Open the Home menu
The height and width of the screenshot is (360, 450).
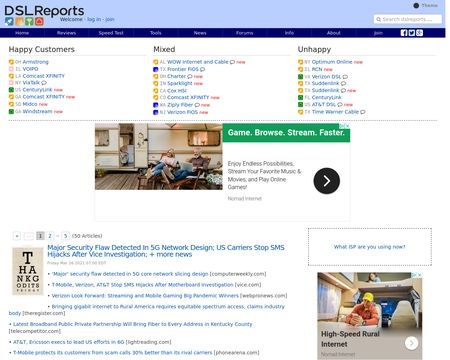(x=22, y=33)
